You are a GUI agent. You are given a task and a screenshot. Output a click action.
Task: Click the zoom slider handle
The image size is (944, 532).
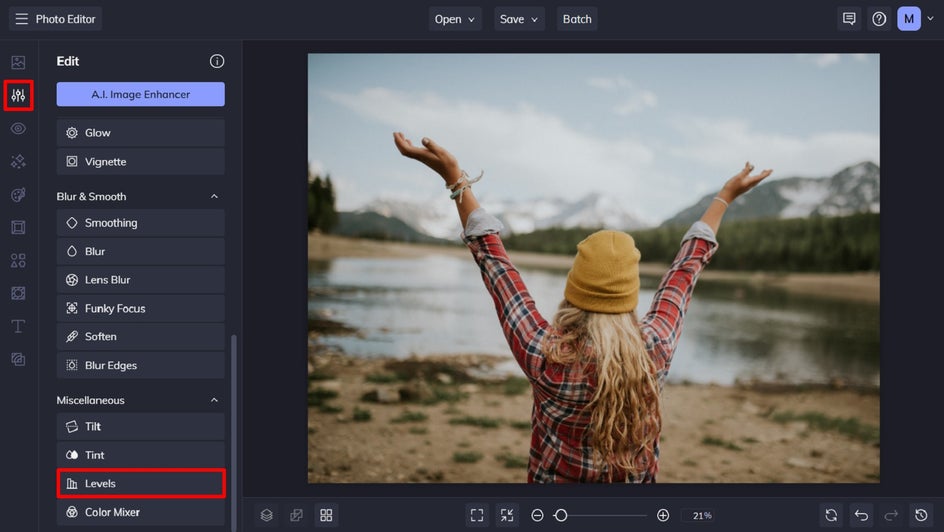[561, 515]
